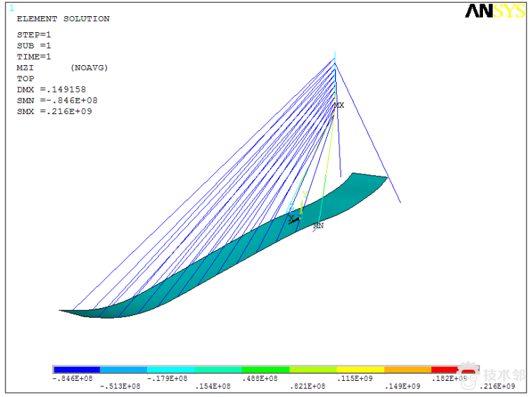532x397 pixels.
Task: Click the SMN =-.846E+08 value text
Action: 57,101
